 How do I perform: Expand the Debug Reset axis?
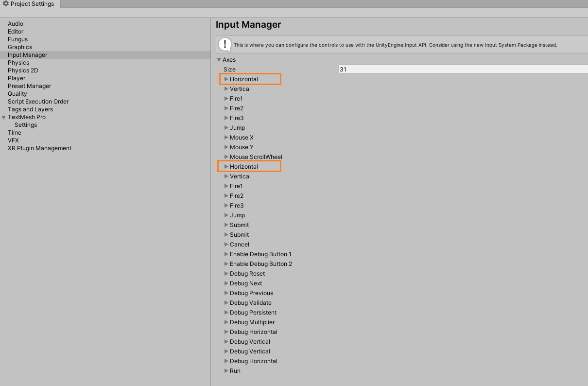(225, 273)
